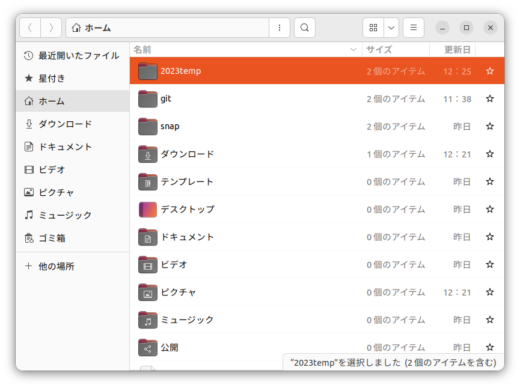The height and width of the screenshot is (388, 520).
Task: Maximize the file manager window
Action: pos(466,28)
